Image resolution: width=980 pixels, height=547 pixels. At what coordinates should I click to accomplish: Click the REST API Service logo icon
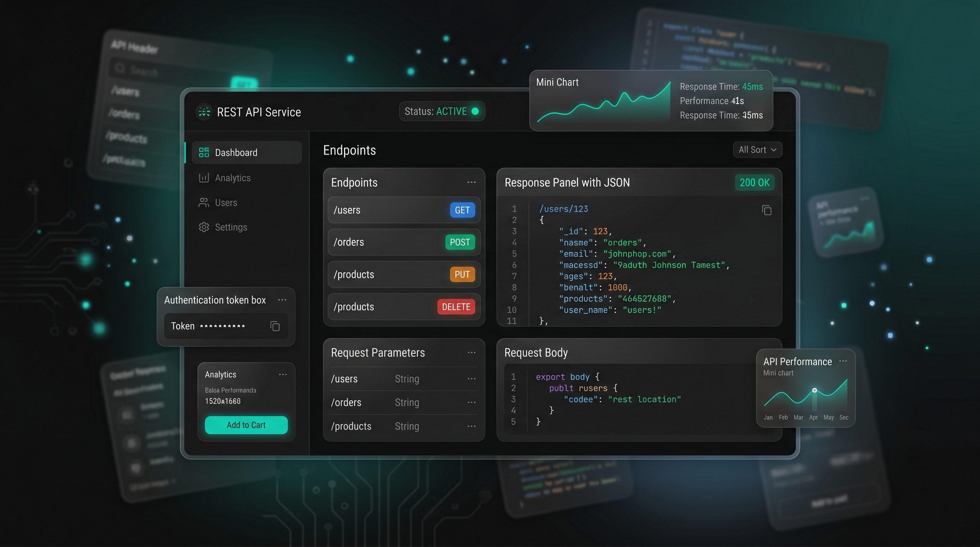click(x=204, y=112)
